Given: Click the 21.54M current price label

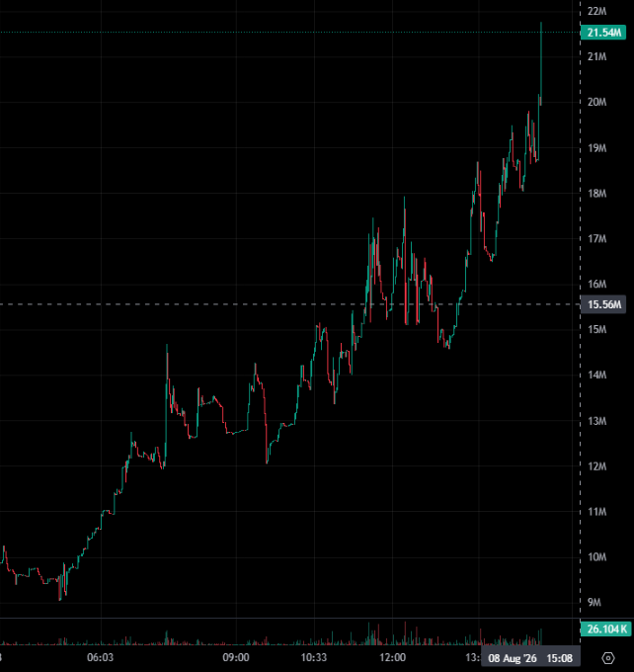Looking at the screenshot, I should pos(603,33).
